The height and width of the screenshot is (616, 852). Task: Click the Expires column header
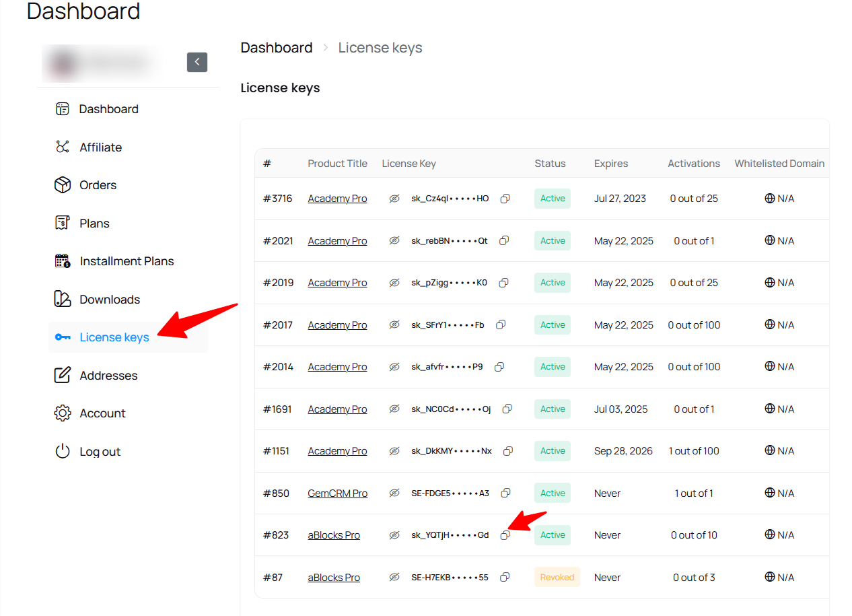click(x=611, y=164)
